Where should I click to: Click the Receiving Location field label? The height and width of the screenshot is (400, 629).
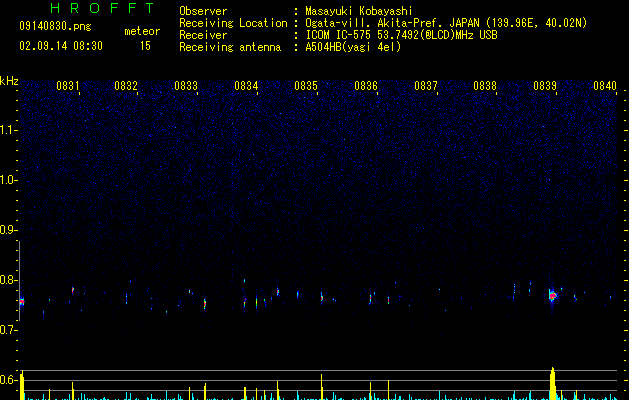coord(233,23)
